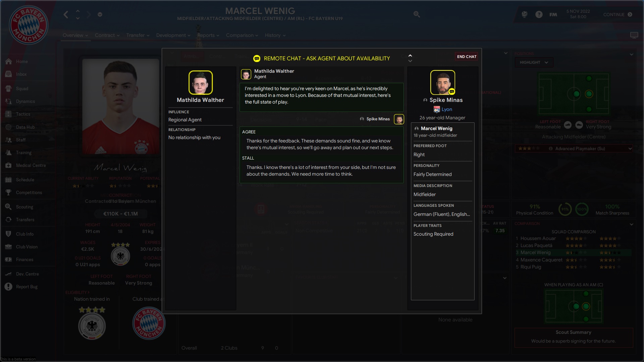This screenshot has height=362, width=644.
Task: Click the CONTINUE button
Action: point(618,14)
